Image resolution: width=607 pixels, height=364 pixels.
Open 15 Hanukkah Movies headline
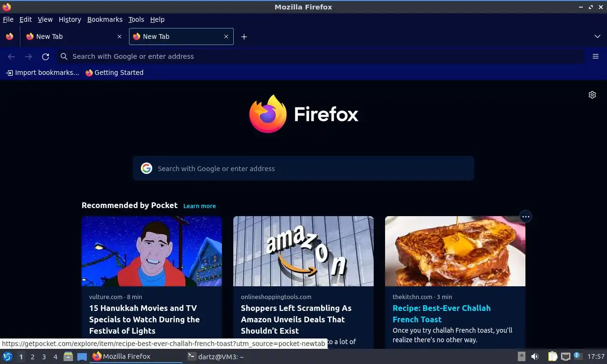point(144,319)
